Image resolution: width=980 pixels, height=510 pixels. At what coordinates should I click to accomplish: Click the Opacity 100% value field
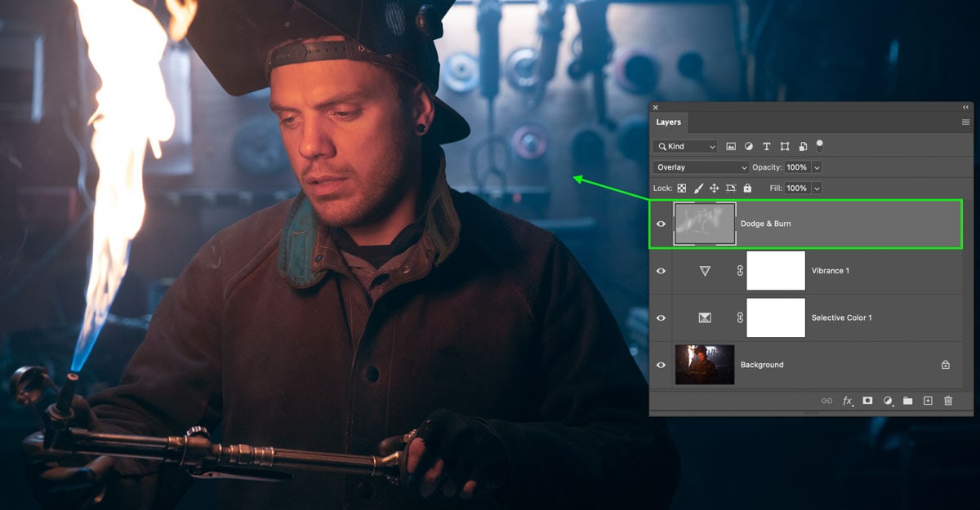[x=797, y=167]
